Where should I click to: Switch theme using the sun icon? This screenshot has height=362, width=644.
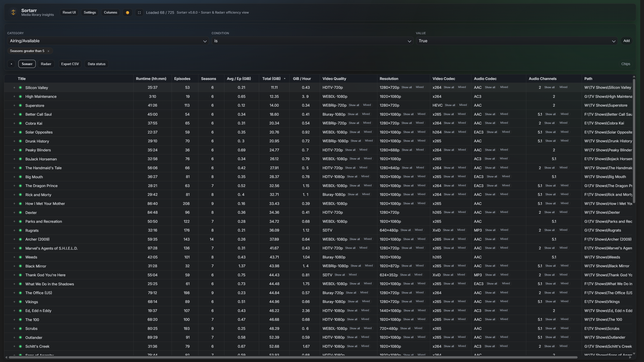(x=127, y=12)
